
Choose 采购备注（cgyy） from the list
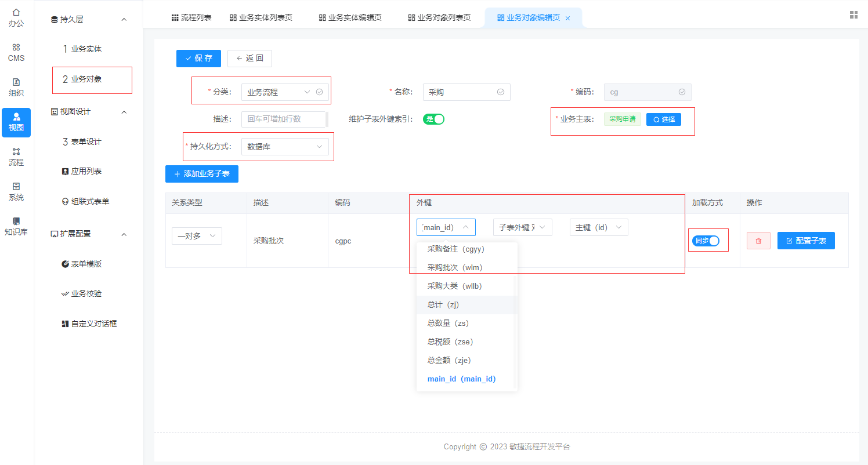[x=466, y=249]
